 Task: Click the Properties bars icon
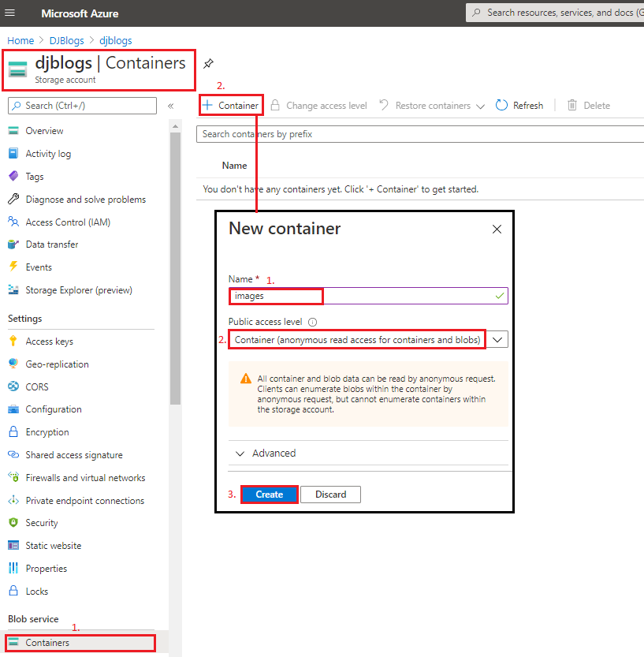(13, 568)
